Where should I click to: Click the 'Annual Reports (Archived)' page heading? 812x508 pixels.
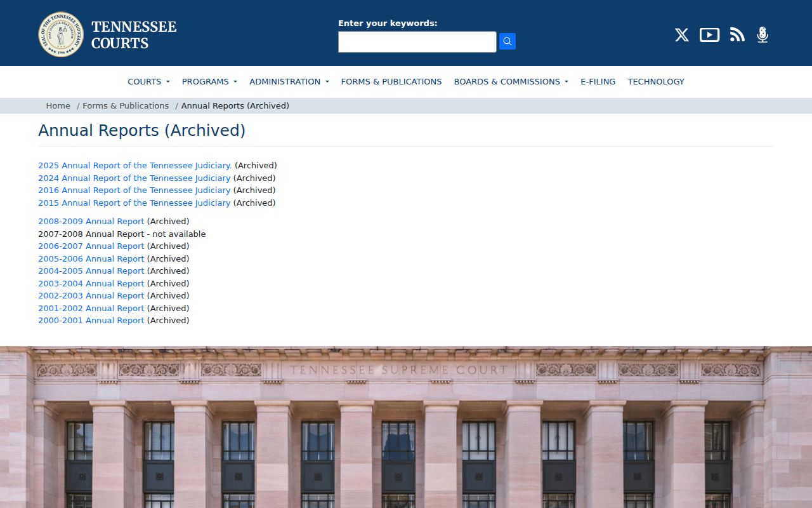pos(141,130)
